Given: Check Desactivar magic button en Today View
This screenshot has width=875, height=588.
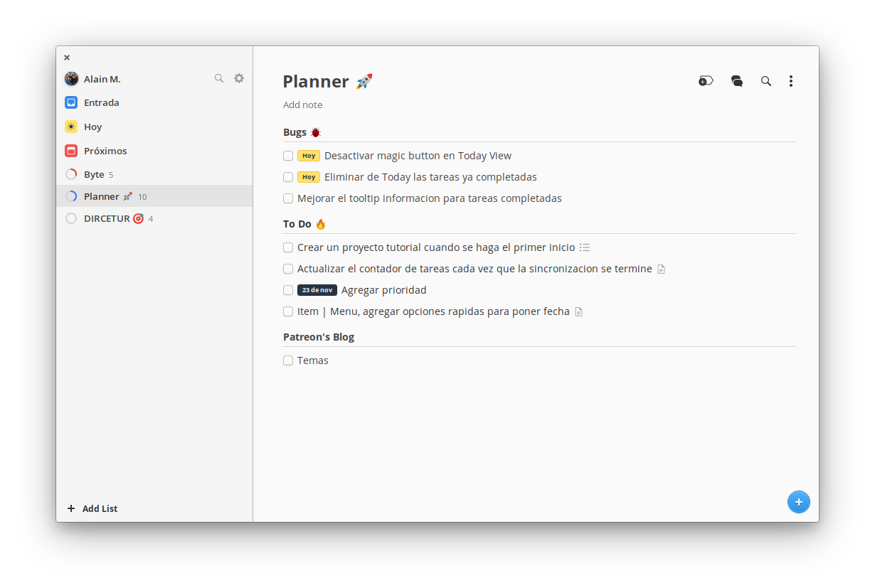Looking at the screenshot, I should tap(288, 156).
